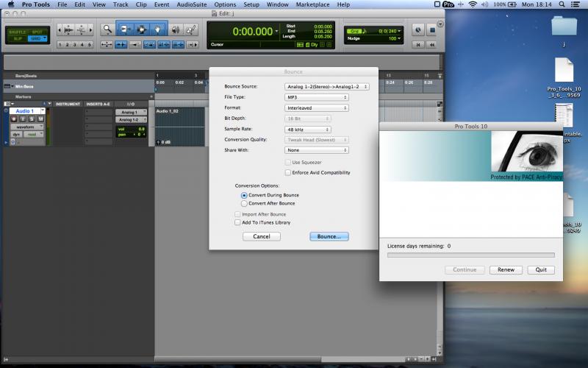Click main counter 0:00.000 display
The image size is (588, 368).
pos(253,32)
